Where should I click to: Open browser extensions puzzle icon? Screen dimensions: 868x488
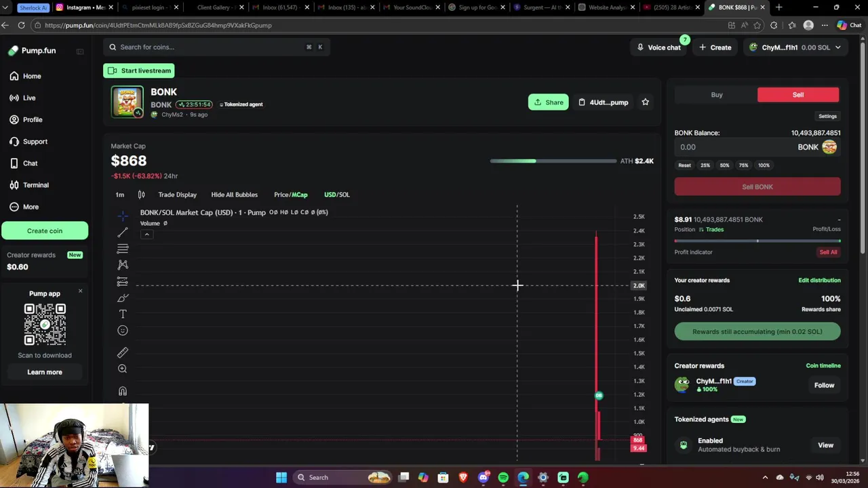click(774, 25)
